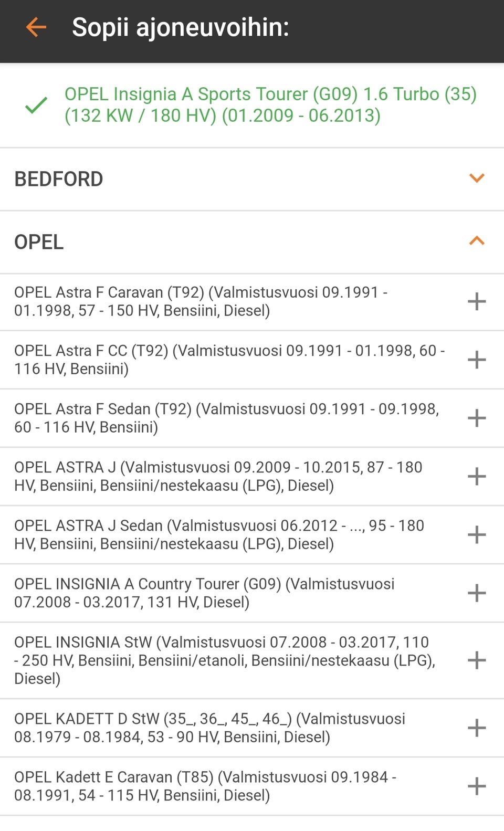The height and width of the screenshot is (831, 504).
Task: Expand plus for OPEL Astra F Sedan (T92)
Action: 477,418
